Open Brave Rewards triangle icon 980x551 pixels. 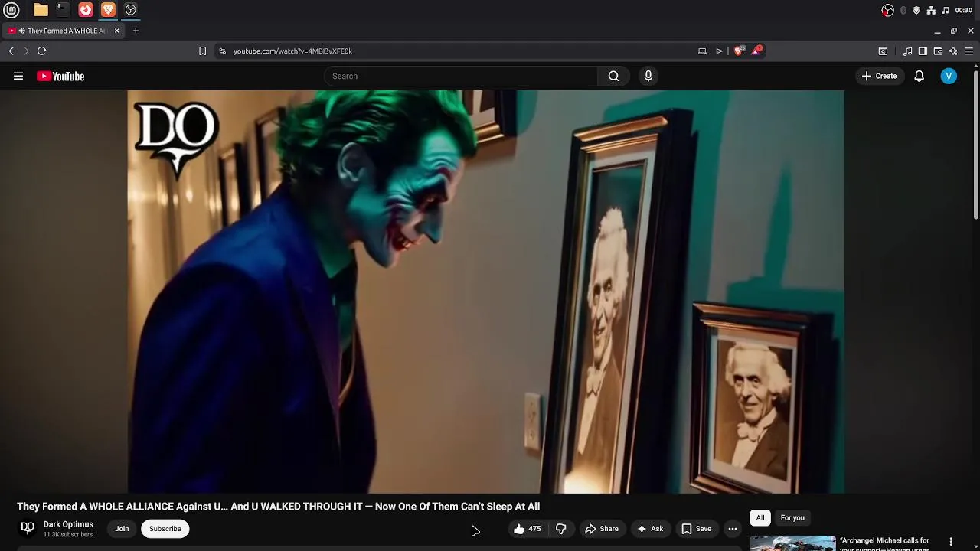click(x=756, y=51)
